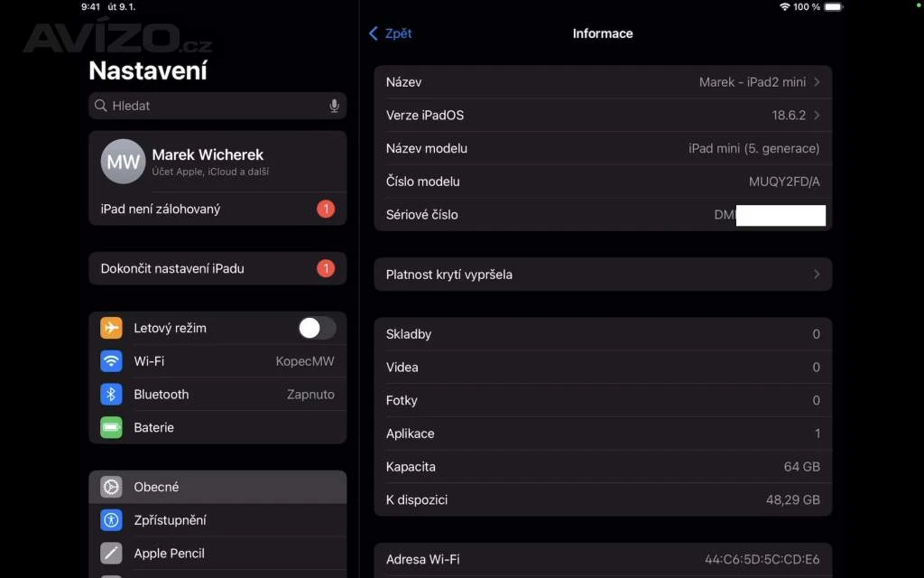This screenshot has height=578, width=924.
Task: Tap the K dispozici 48,29 GB value
Action: coord(793,499)
